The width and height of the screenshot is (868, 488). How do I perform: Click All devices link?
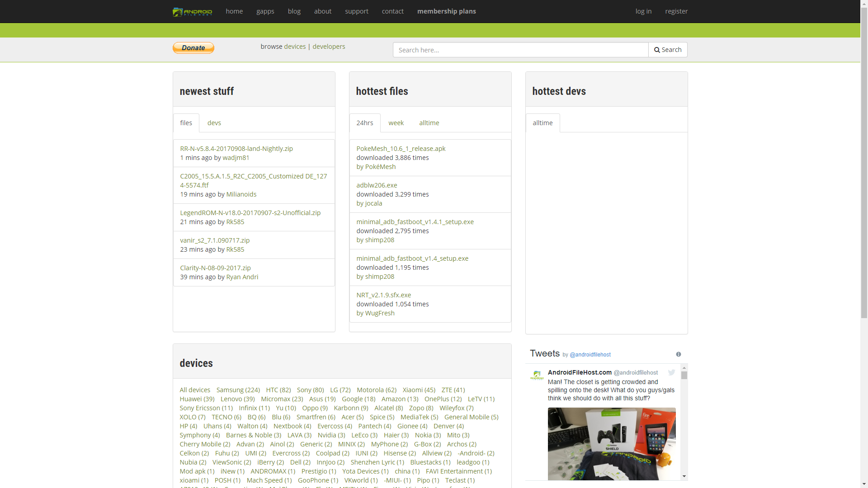click(x=195, y=390)
